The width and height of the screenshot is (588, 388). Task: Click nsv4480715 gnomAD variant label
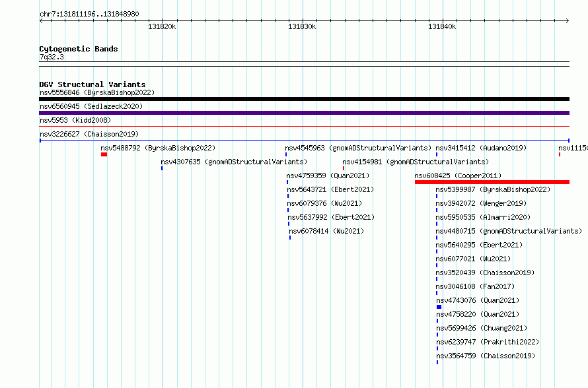pos(509,231)
